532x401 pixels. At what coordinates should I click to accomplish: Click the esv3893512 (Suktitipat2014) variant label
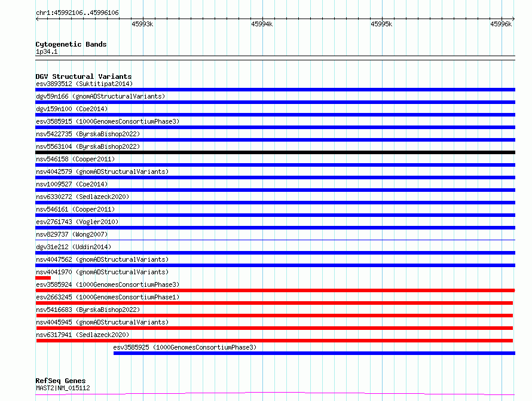[x=84, y=84]
